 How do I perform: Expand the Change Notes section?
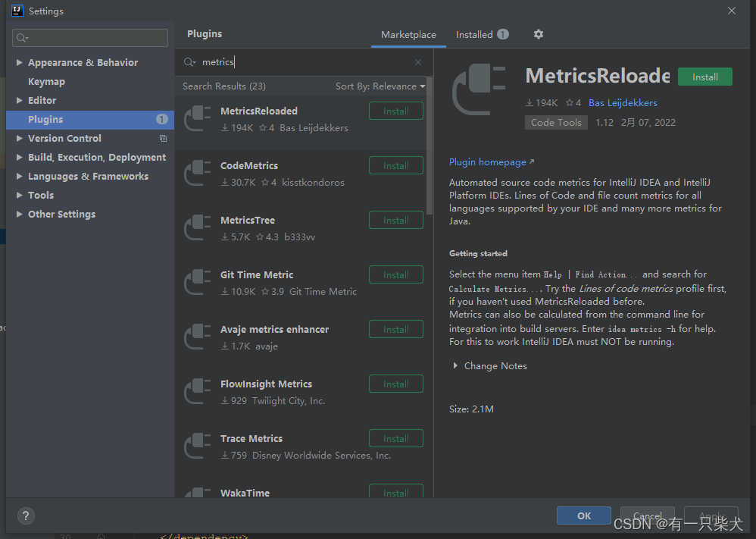455,365
